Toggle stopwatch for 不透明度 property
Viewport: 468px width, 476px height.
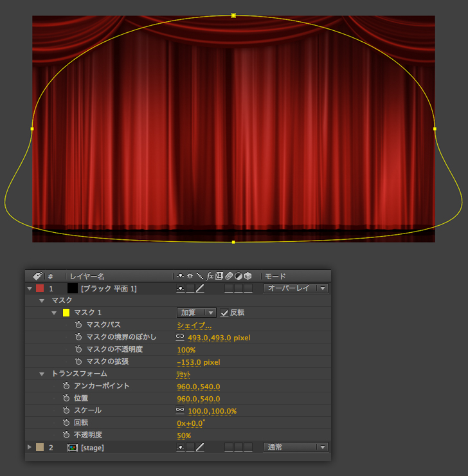point(66,435)
